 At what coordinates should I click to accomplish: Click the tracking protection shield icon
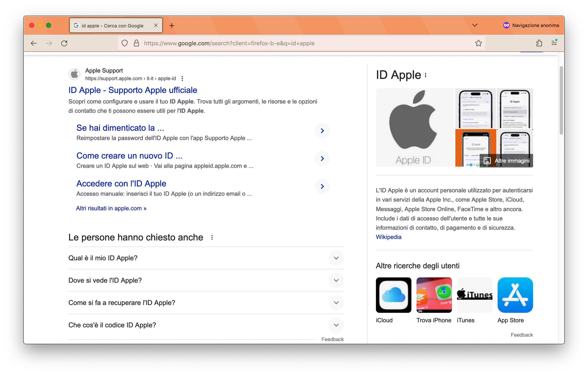point(125,43)
